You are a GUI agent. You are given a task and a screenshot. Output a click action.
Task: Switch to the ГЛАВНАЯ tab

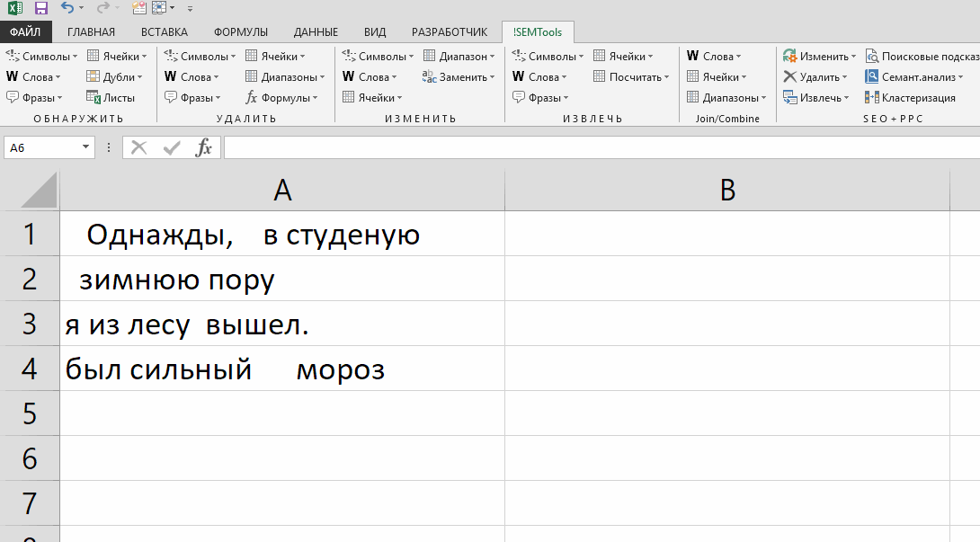[91, 31]
